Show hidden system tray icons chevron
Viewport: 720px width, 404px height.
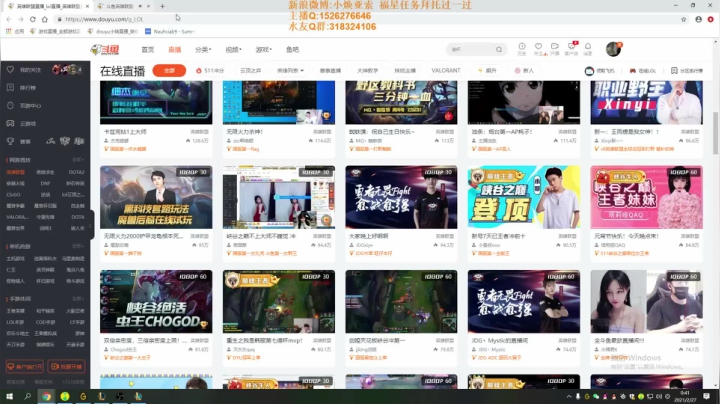click(x=569, y=396)
